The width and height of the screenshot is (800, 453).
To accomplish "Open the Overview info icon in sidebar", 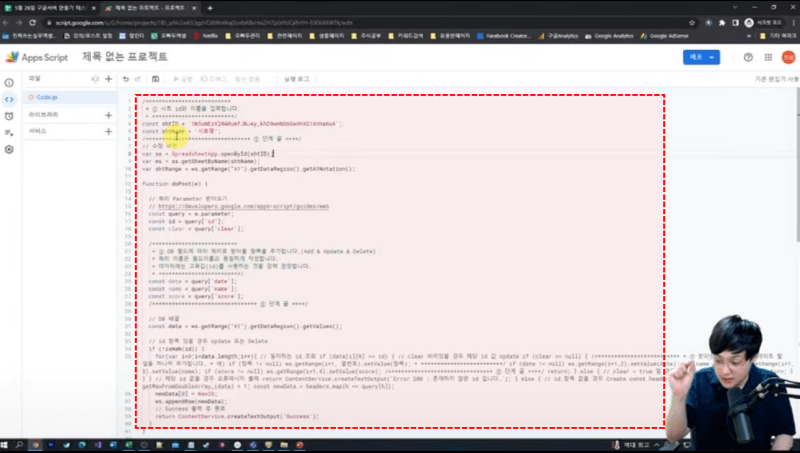I will 9,83.
